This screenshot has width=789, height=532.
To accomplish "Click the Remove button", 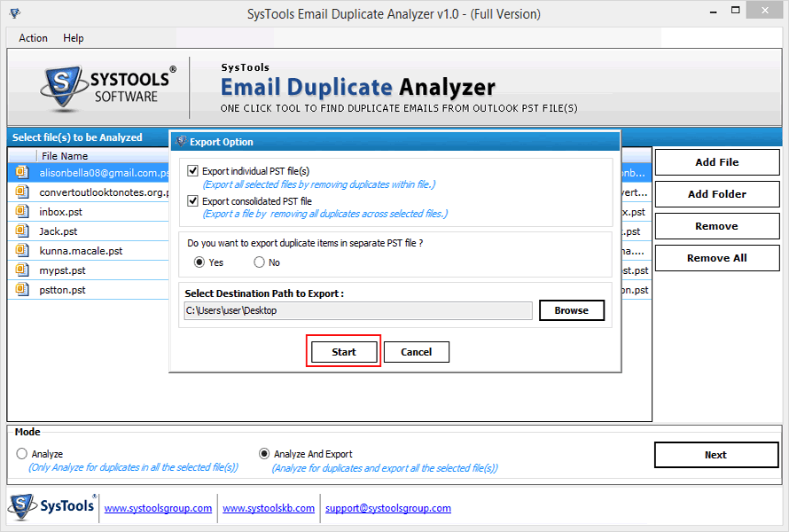I will [717, 226].
